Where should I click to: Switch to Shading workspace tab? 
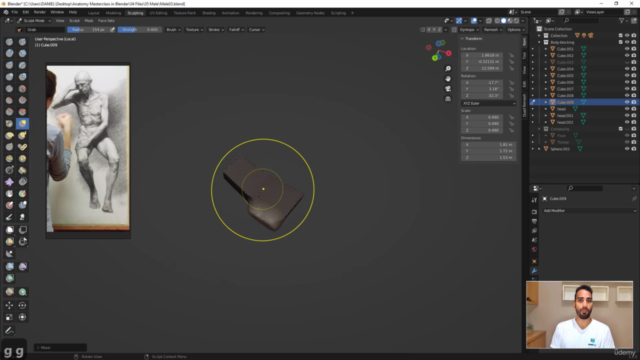[209, 13]
